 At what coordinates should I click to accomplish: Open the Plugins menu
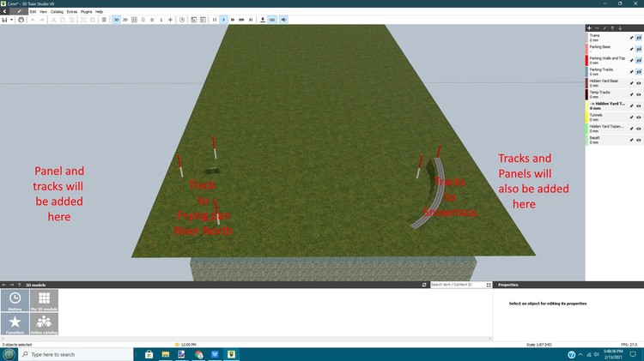point(86,12)
